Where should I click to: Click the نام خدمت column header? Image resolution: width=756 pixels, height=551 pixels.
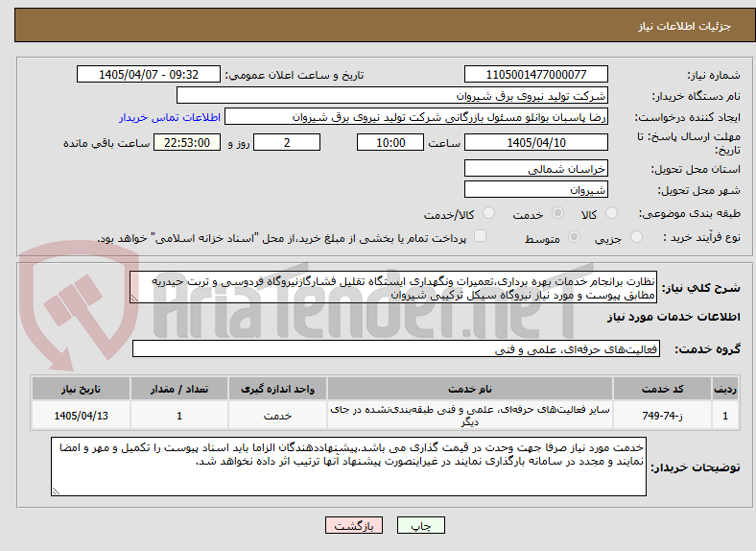pos(470,389)
